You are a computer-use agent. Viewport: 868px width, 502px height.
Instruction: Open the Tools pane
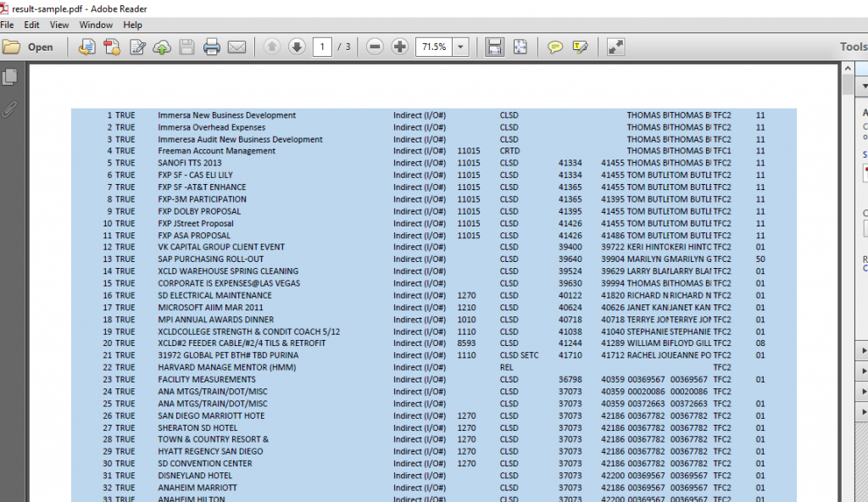click(853, 47)
